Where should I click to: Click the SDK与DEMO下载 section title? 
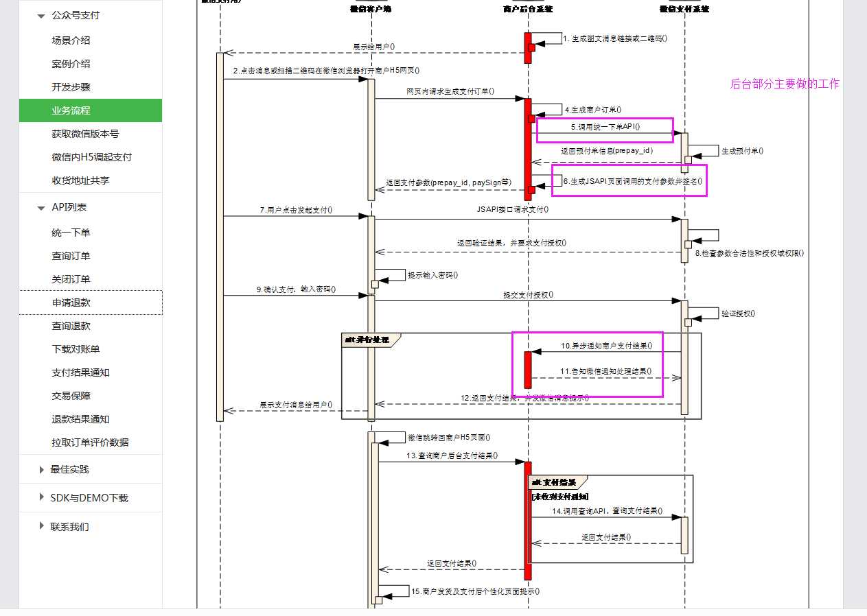pos(89,498)
